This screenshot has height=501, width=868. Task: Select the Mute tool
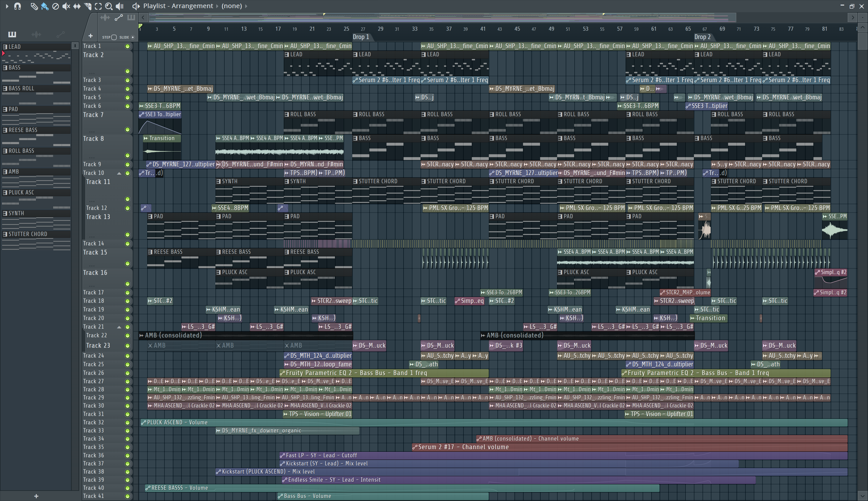(66, 6)
